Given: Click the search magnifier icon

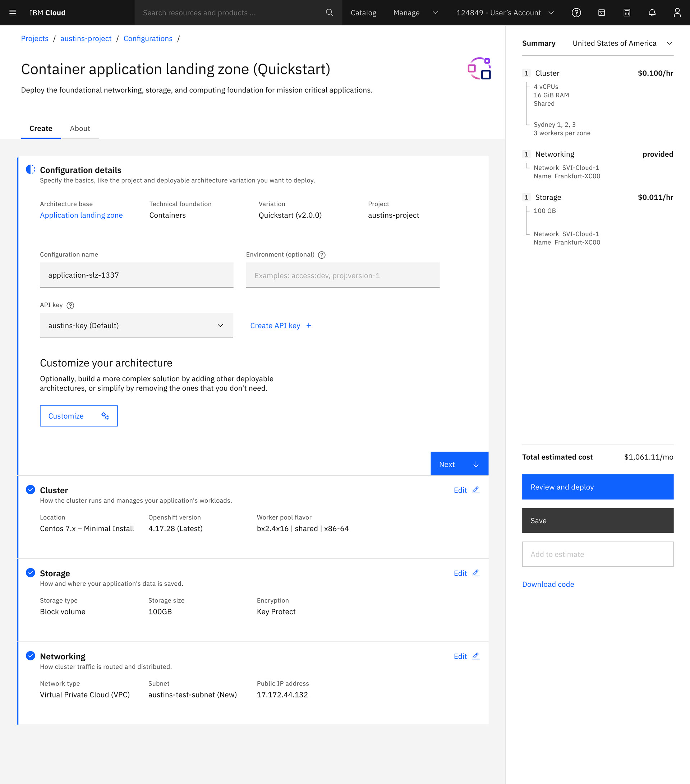Looking at the screenshot, I should [x=329, y=13].
